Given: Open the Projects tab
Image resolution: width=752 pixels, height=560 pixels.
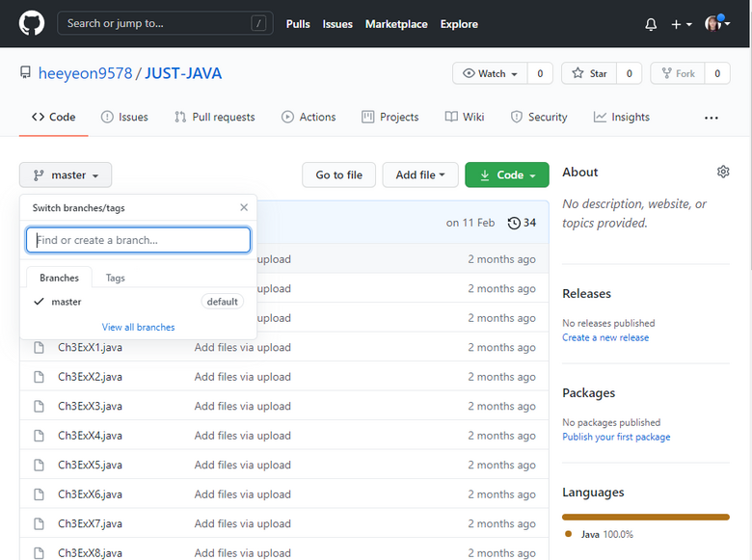Looking at the screenshot, I should point(389,117).
